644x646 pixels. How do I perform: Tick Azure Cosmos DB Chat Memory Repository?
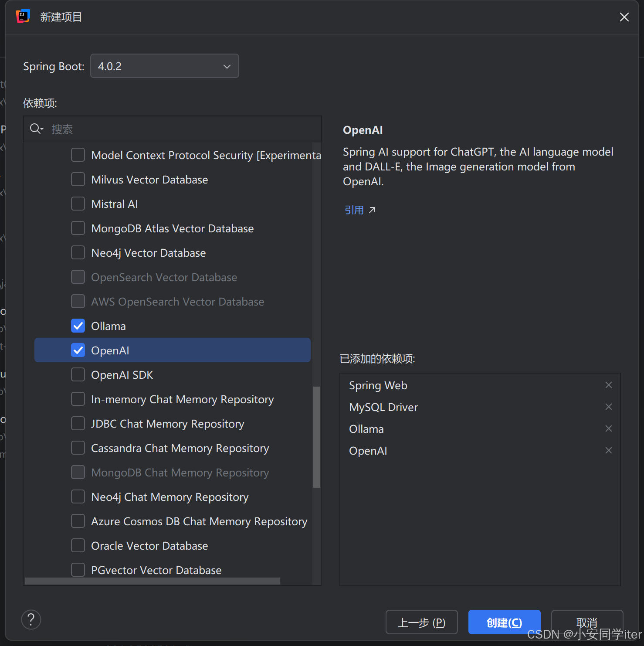click(78, 521)
